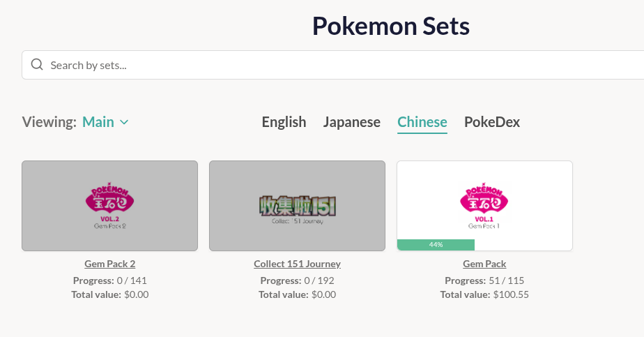The image size is (644, 337).
Task: Click the 44% green progress bar
Action: coord(436,245)
